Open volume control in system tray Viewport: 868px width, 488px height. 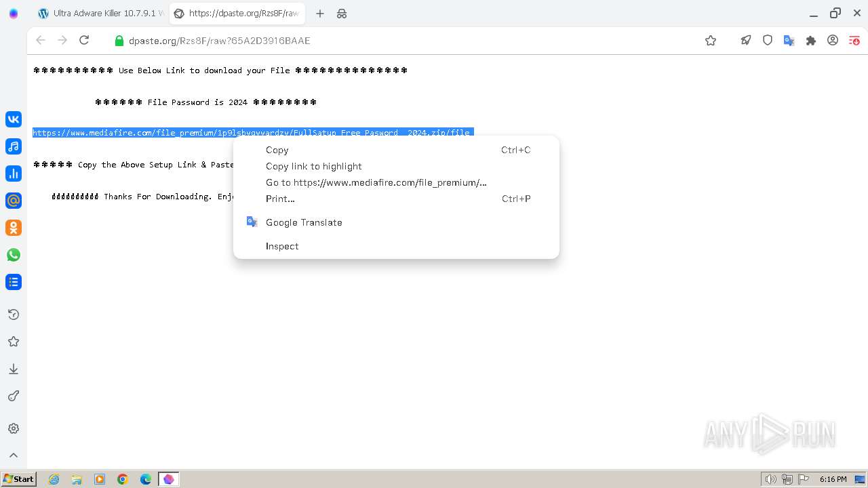tap(771, 479)
